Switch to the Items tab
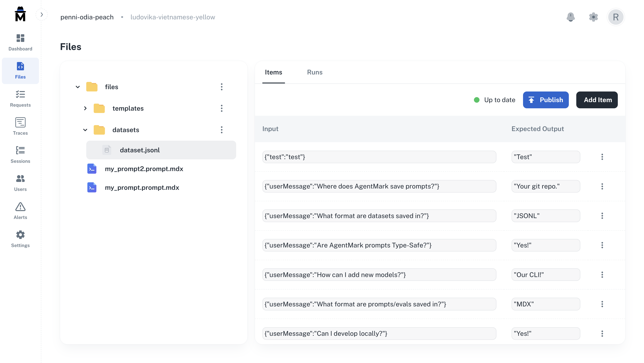The height and width of the screenshot is (363, 644). [273, 72]
